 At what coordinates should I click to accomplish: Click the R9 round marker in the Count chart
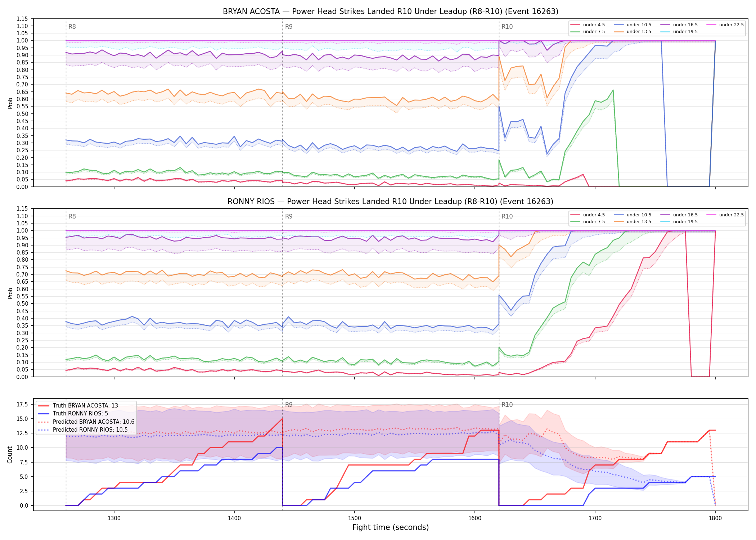pos(289,405)
